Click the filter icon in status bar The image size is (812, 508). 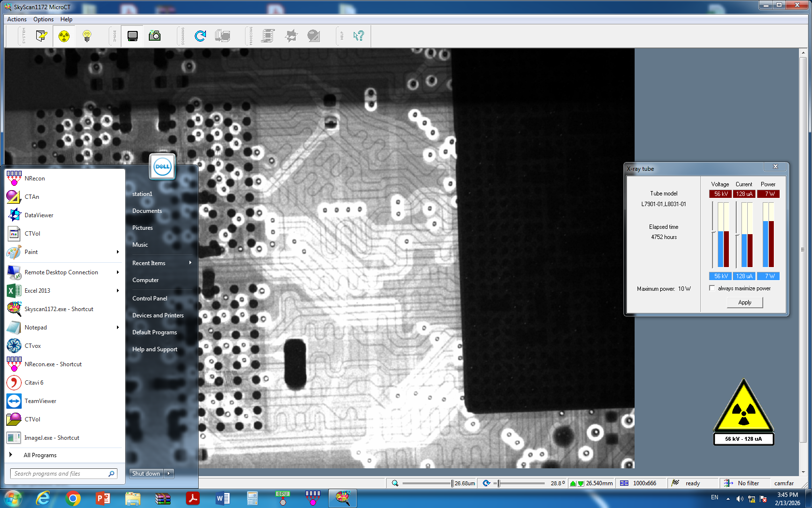click(x=728, y=483)
